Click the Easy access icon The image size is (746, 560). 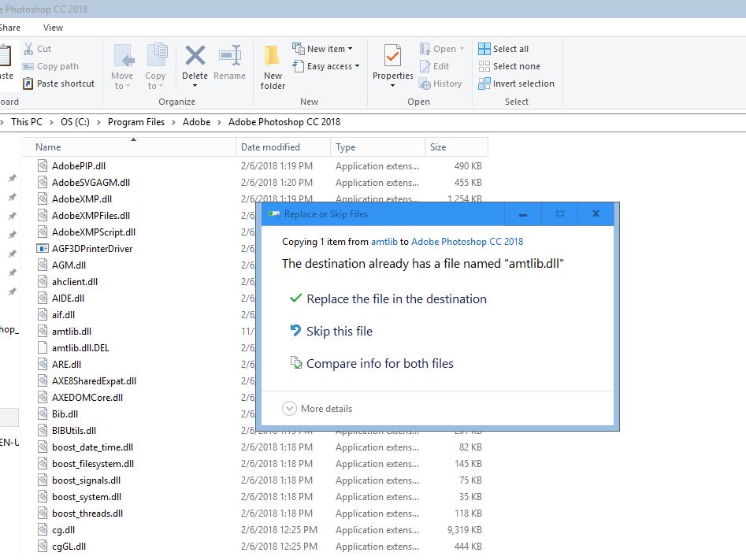click(299, 66)
